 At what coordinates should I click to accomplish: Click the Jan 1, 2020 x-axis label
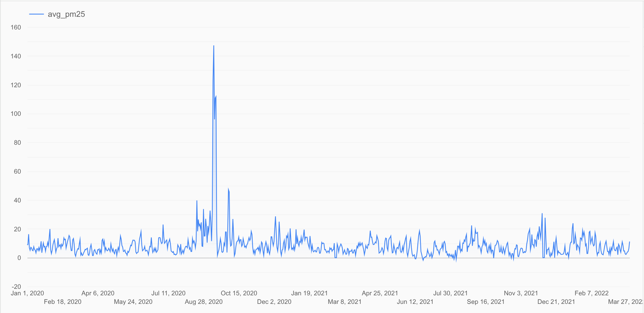coord(27,293)
